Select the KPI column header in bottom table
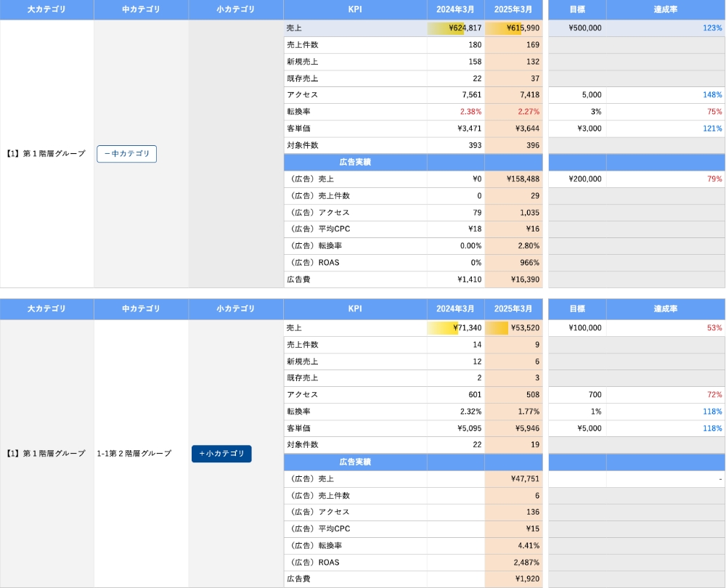Viewport: 726px width, 588px height. click(355, 309)
